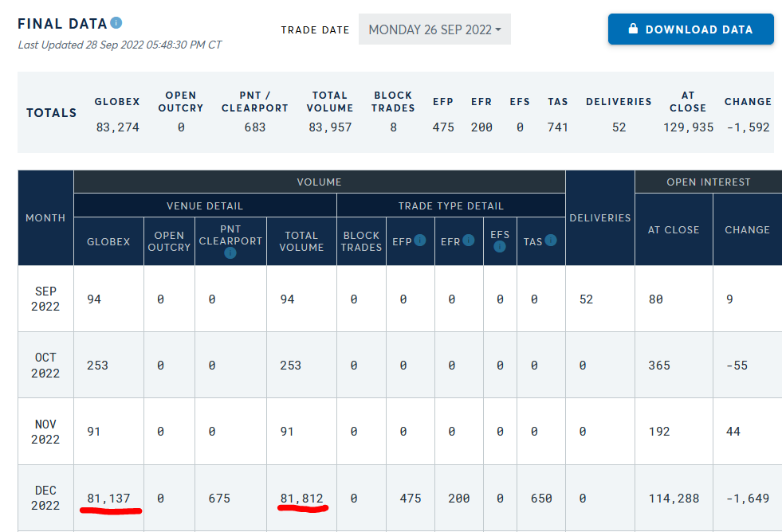
Task: Click the NOV 2022 At Close value 192
Action: point(659,432)
